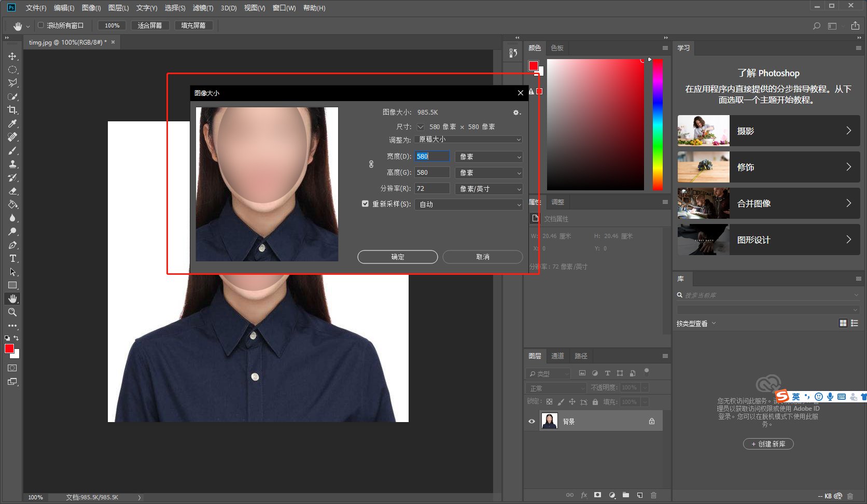Open the resolution unit 像素/英寸 dropdown
This screenshot has height=504, width=867.
pyautogui.click(x=488, y=189)
